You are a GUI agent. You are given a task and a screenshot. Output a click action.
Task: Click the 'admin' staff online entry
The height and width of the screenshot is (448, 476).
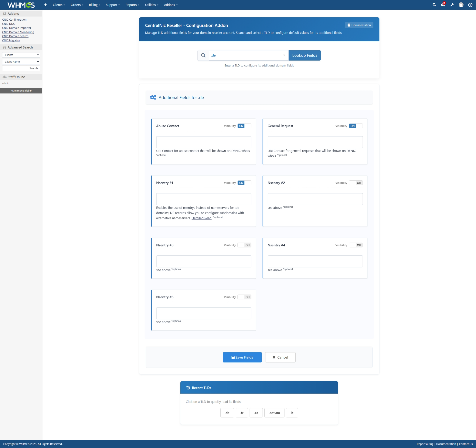point(6,83)
